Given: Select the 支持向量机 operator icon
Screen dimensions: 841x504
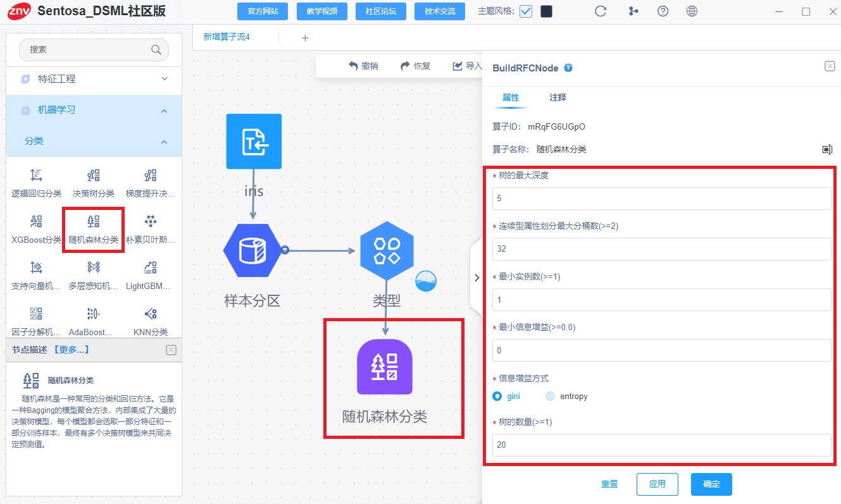Looking at the screenshot, I should 37,267.
